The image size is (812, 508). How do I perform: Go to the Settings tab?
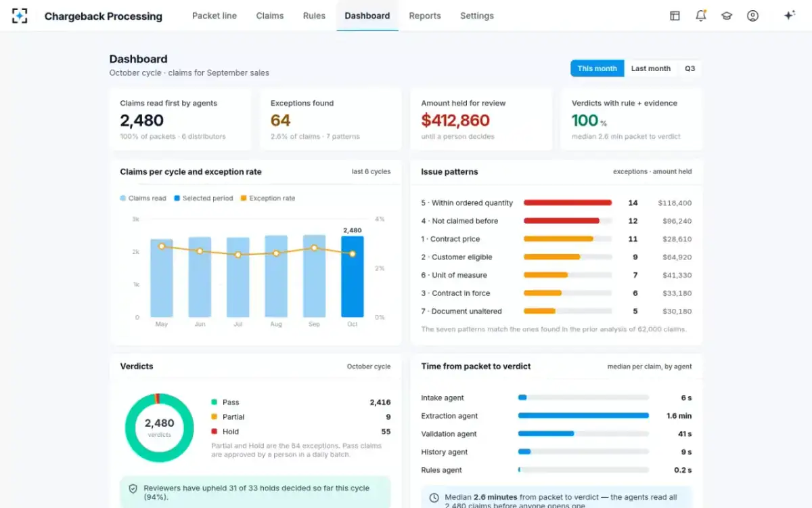coord(477,16)
